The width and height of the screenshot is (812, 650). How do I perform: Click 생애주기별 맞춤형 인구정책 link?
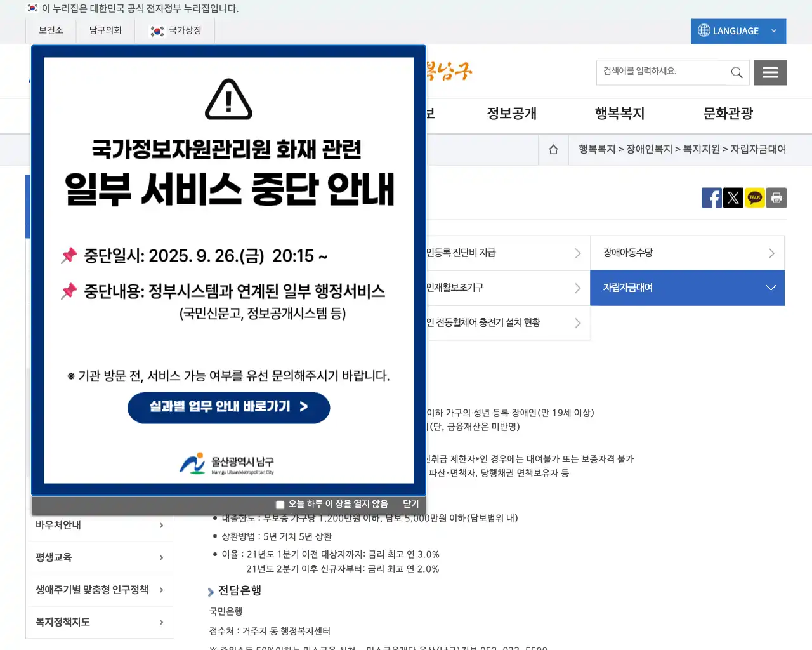click(x=92, y=590)
